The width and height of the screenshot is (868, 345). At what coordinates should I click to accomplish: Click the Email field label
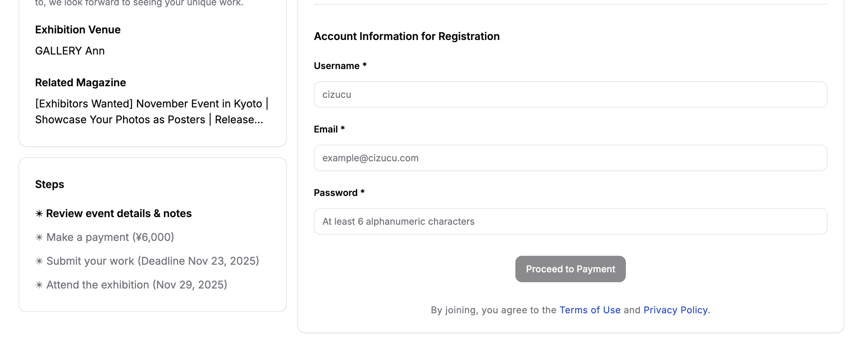325,129
